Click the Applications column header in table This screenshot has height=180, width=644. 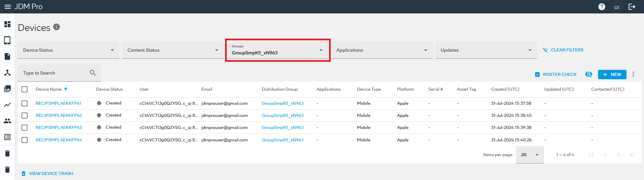329,89
